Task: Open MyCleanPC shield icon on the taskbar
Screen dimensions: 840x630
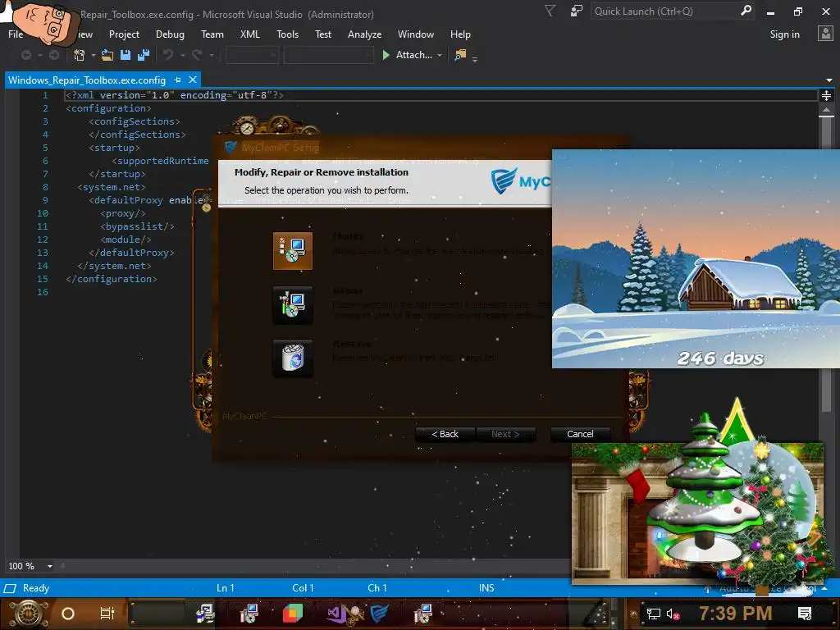Action: tap(379, 614)
